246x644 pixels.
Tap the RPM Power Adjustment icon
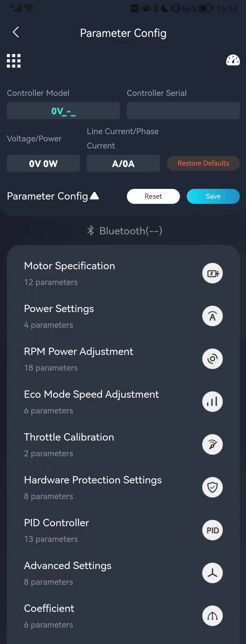pyautogui.click(x=212, y=359)
